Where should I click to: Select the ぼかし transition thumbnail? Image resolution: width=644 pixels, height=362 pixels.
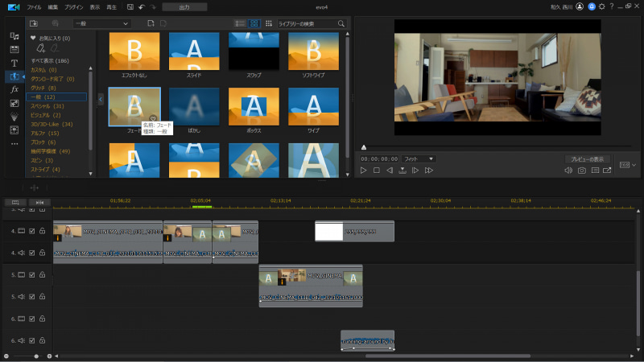pyautogui.click(x=194, y=107)
